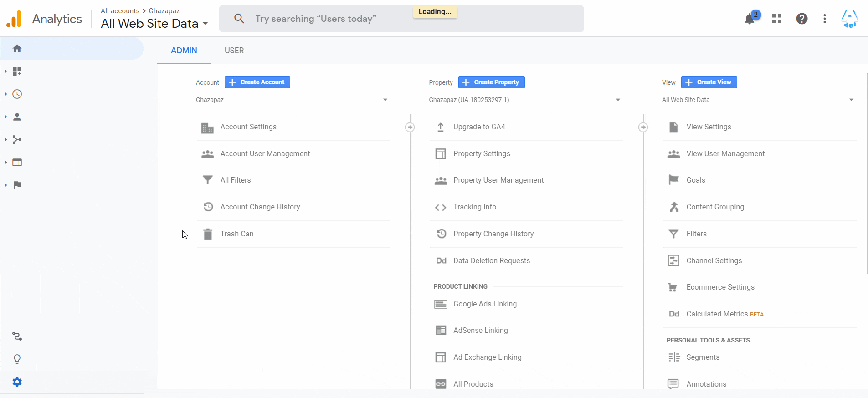Expand the Customization sidebar arrow

click(5, 71)
